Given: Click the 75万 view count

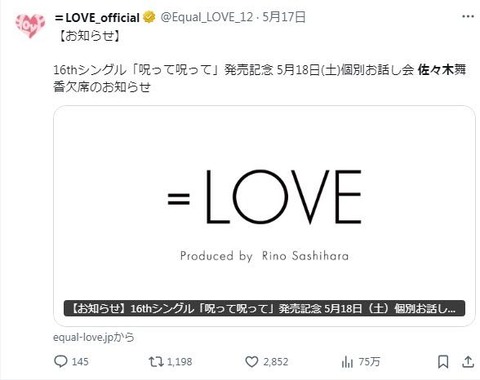Looking at the screenshot, I should [x=369, y=362].
